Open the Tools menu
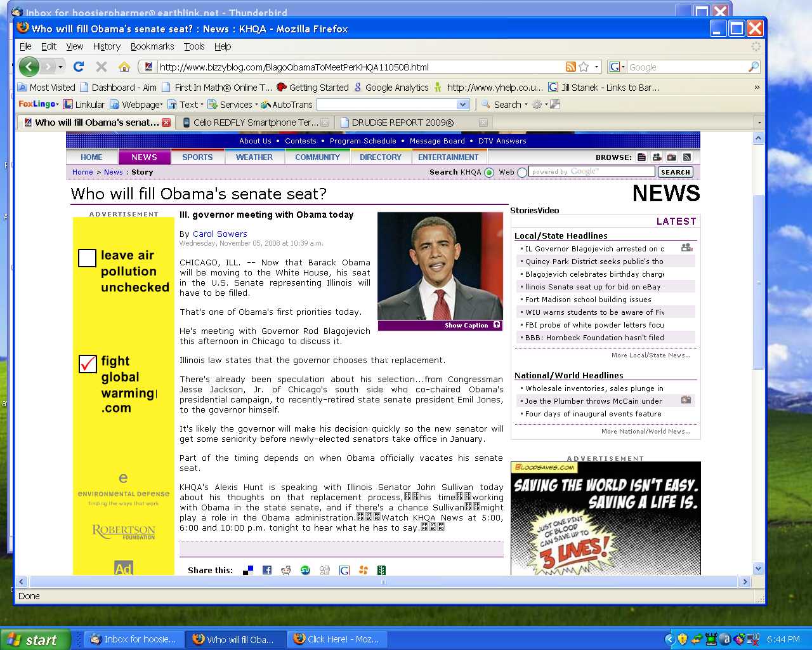812x650 pixels. [194, 46]
